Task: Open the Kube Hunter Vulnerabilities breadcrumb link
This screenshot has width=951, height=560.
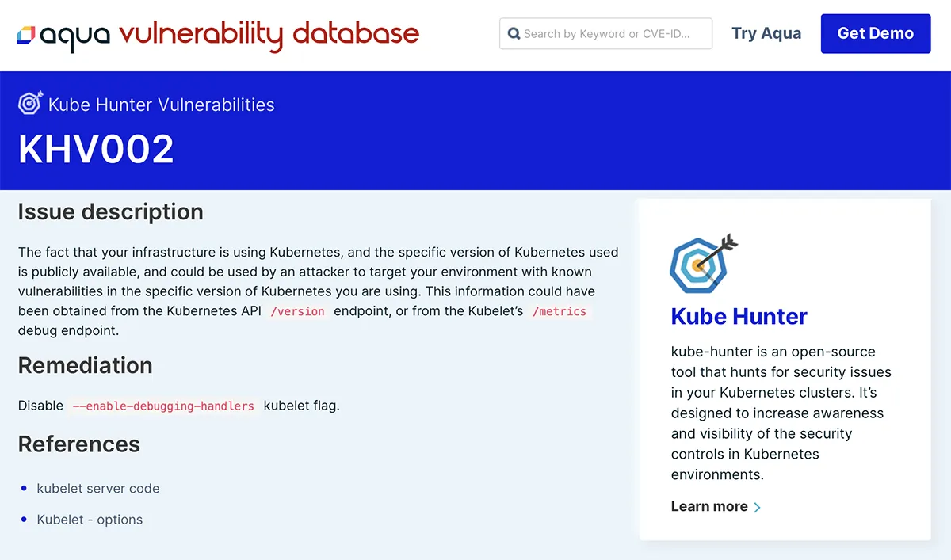Action: click(x=162, y=105)
